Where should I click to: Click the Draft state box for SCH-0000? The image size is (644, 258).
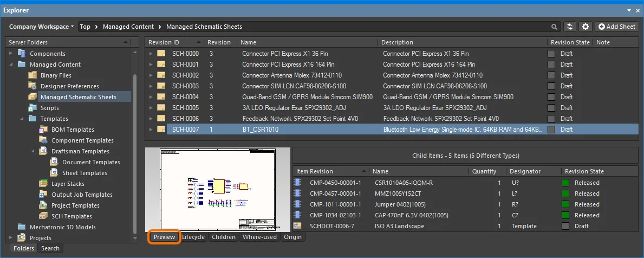point(551,54)
